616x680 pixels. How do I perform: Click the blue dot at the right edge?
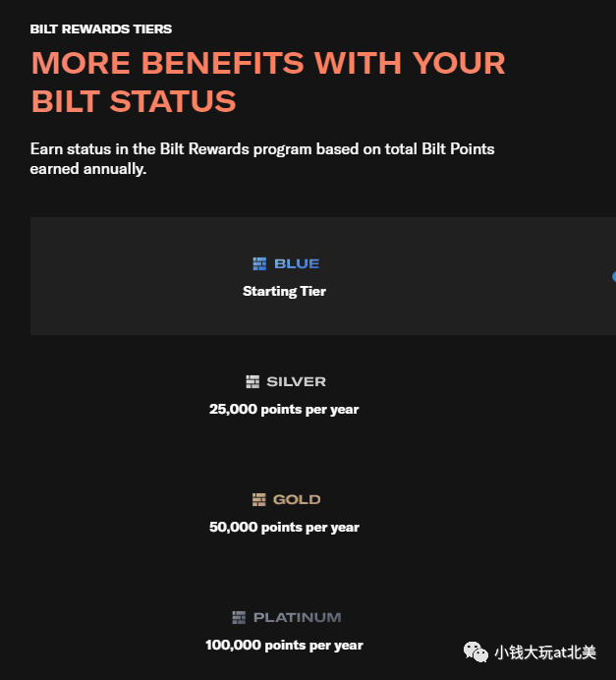pyautogui.click(x=614, y=277)
